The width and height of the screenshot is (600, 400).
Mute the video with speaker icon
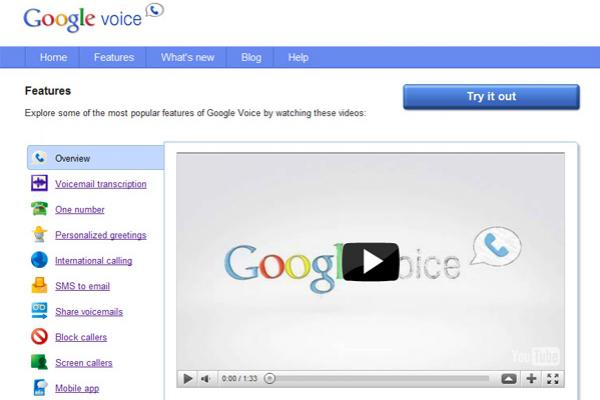(x=206, y=379)
